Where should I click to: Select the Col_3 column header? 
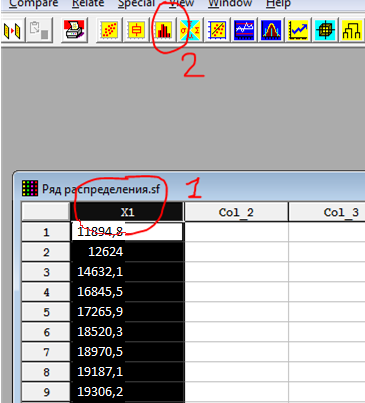point(327,212)
